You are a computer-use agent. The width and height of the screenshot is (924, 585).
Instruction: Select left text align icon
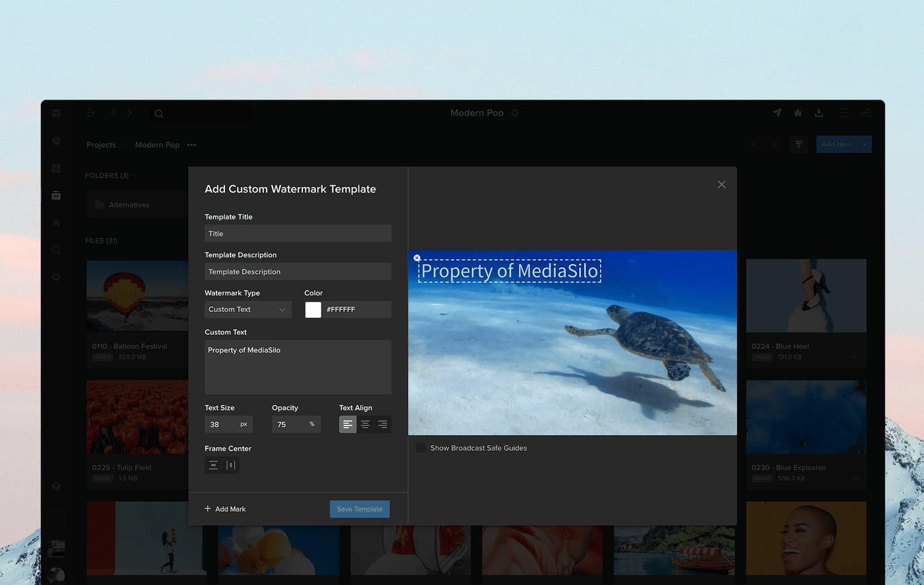348,424
